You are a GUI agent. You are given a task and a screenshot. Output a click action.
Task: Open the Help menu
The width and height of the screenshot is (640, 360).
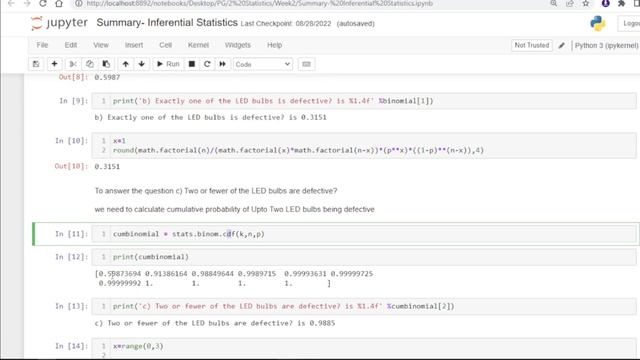pos(275,45)
